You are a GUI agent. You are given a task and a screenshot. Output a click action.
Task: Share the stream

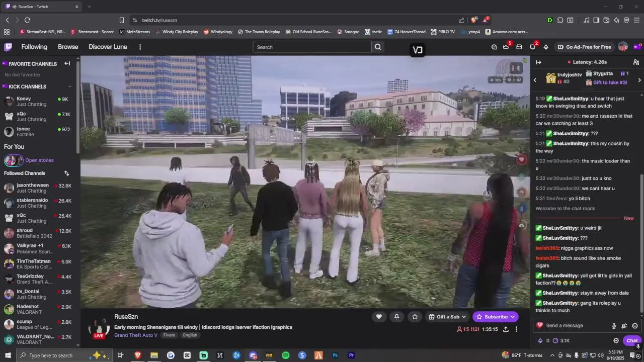point(506,329)
